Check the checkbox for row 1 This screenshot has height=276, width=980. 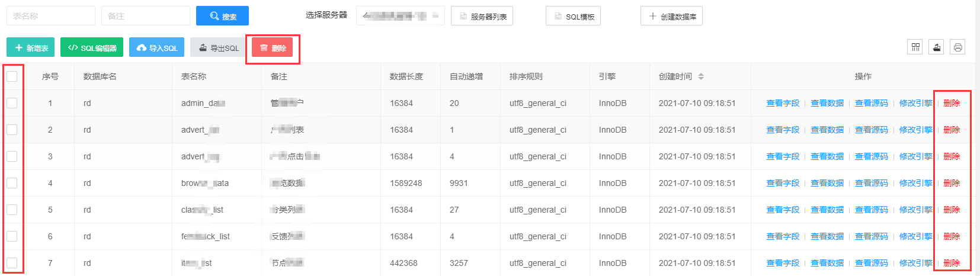click(12, 103)
